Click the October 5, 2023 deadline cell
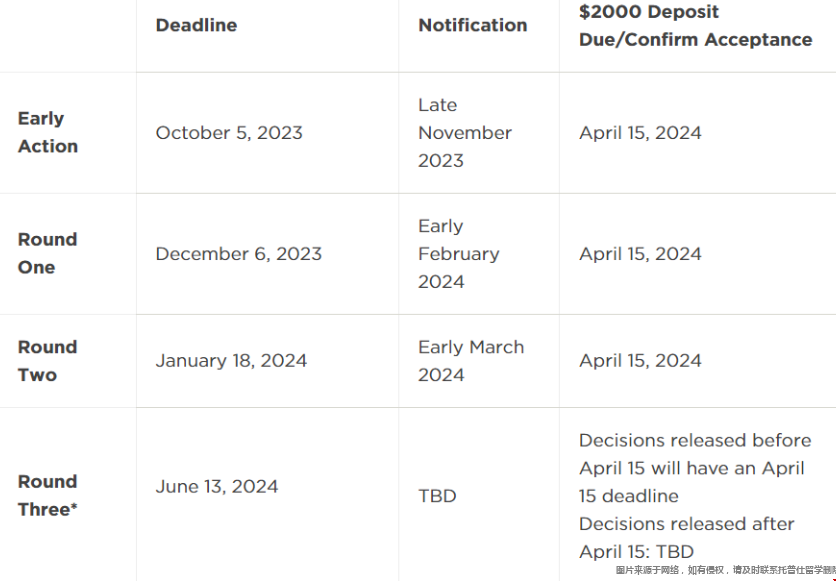836x581 pixels. pyautogui.click(x=229, y=133)
